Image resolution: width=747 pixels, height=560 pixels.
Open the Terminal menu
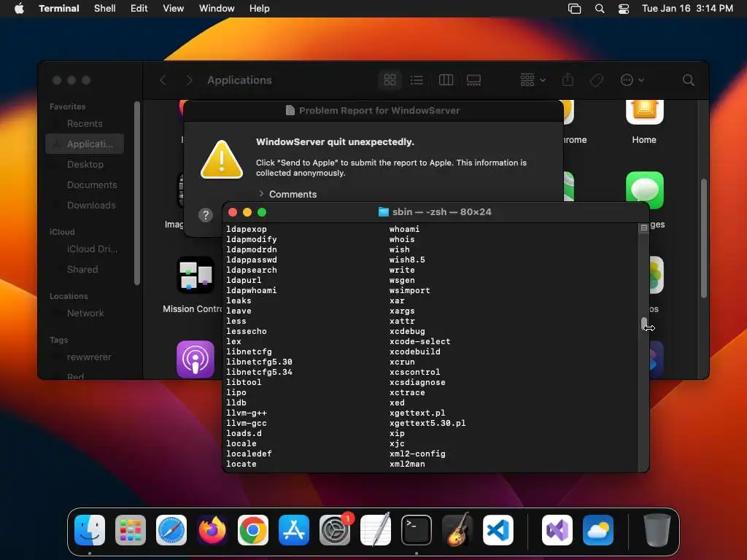tap(59, 8)
